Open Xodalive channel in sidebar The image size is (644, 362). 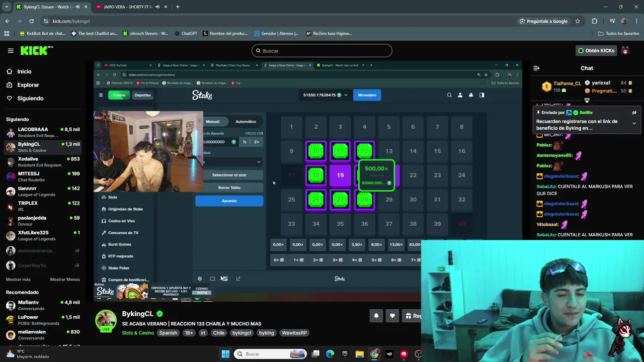coord(43,162)
